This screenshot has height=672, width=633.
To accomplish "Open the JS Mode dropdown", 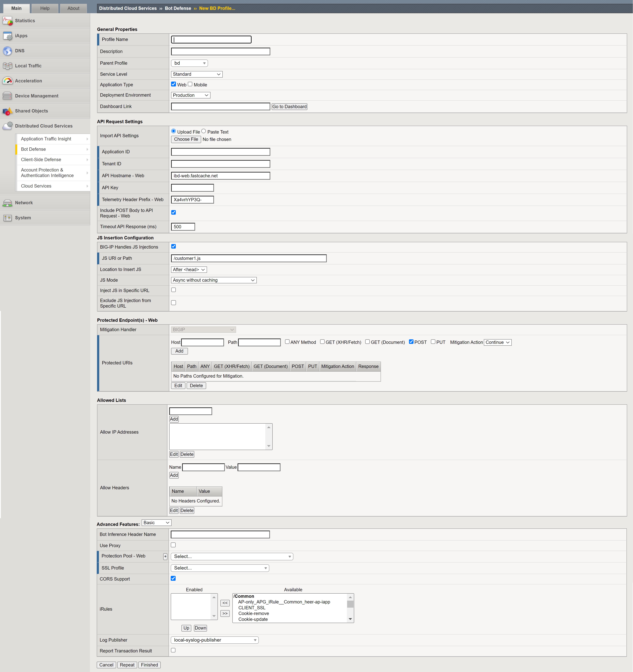I will (214, 280).
